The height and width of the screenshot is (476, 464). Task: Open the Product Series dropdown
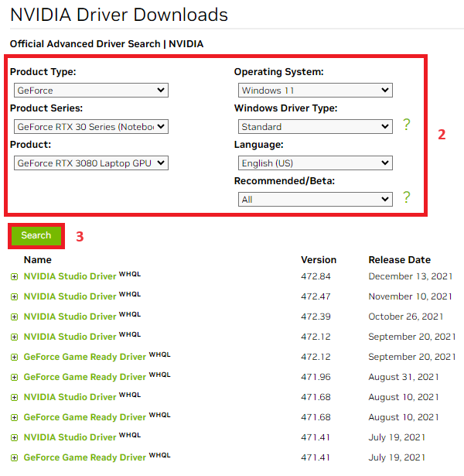pos(91,127)
